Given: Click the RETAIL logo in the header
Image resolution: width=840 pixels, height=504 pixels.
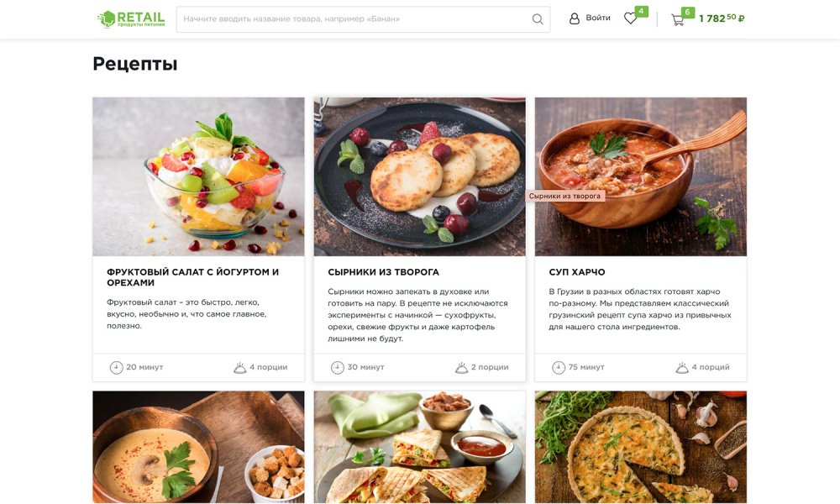Looking at the screenshot, I should tap(131, 18).
